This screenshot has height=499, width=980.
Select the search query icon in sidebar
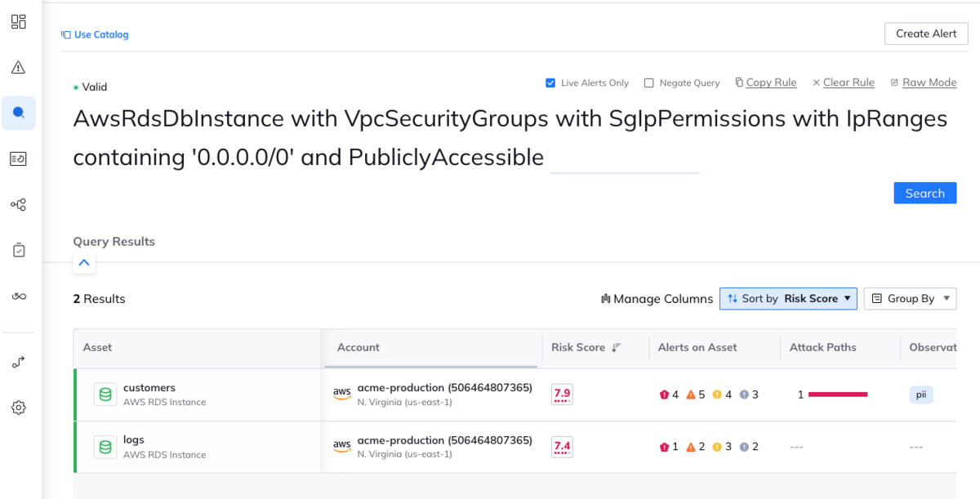click(19, 113)
